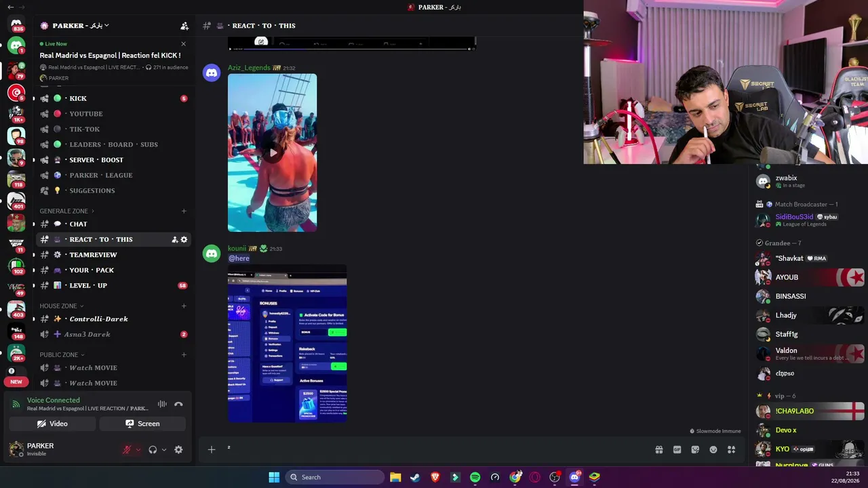Open the GIF picker
The height and width of the screenshot is (488, 868).
(x=677, y=449)
